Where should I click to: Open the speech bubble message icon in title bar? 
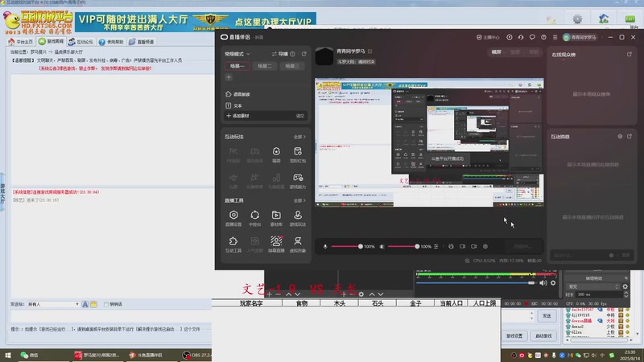pos(532,37)
